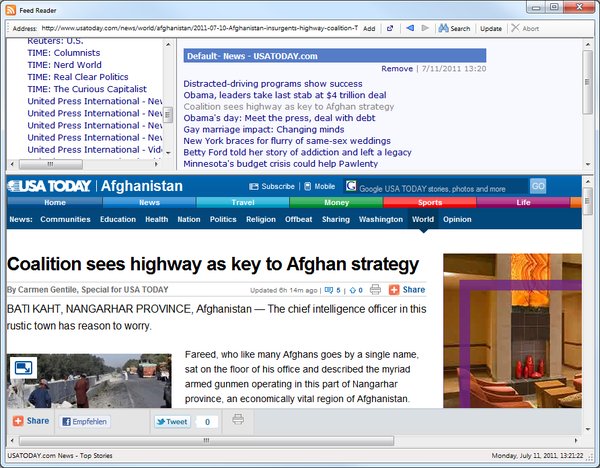Select TIME: The Curious Capitalist feed
Viewport: 600px width, 468px height.
[87, 89]
